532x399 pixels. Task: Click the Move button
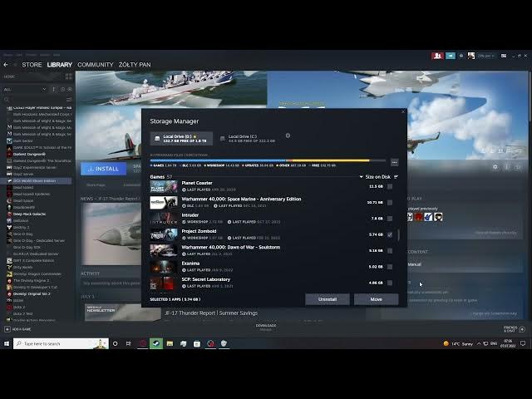(x=377, y=299)
